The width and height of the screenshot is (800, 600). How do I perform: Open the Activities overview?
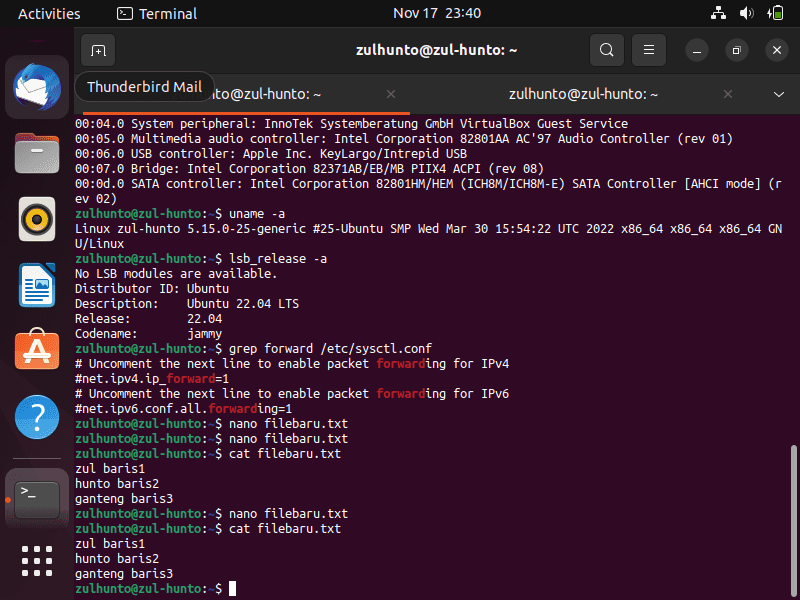[49, 13]
